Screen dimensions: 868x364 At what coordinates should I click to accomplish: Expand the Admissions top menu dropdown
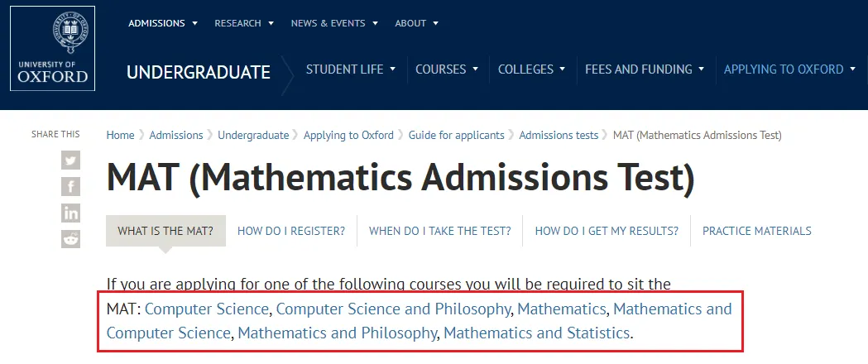coord(162,23)
